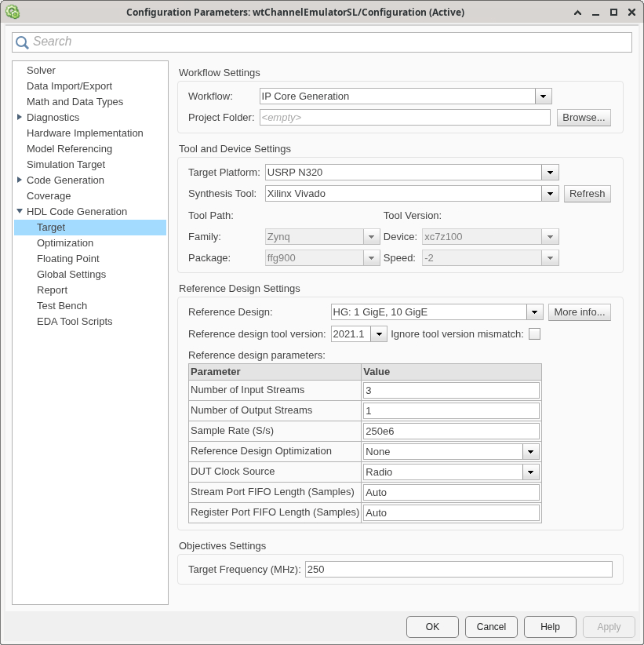This screenshot has width=644, height=645.
Task: Edit Register Port FIFO Length value
Action: 451,513
